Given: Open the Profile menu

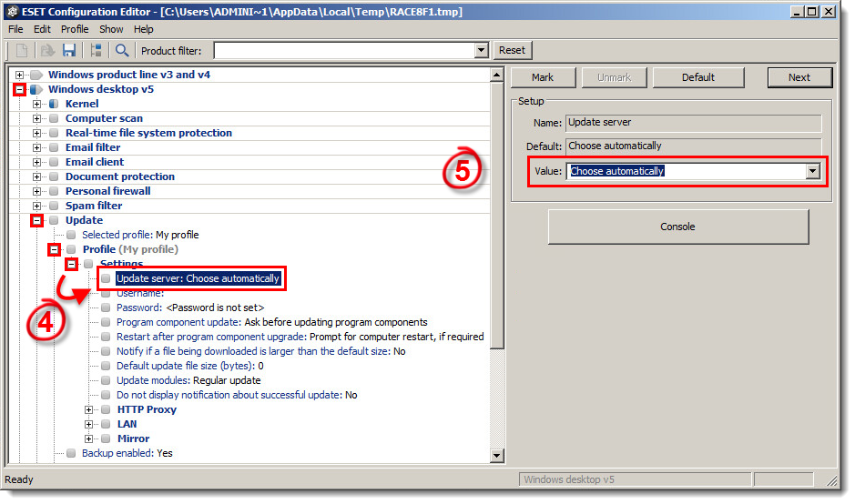Looking at the screenshot, I should pos(75,29).
